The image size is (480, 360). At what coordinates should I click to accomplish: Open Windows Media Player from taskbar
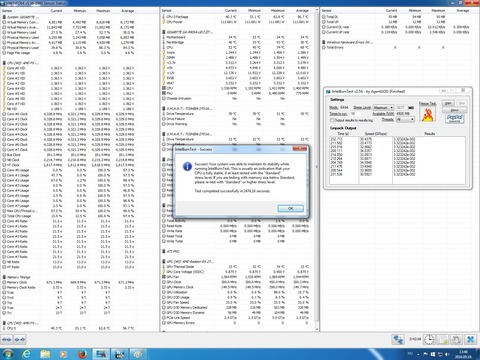pos(63,354)
